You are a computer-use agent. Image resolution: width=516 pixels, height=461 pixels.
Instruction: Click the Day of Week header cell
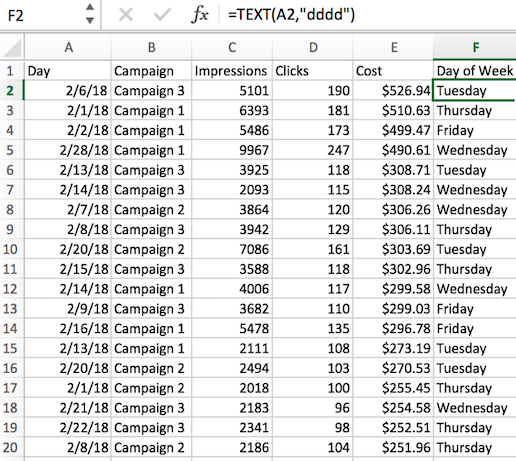[x=475, y=71]
